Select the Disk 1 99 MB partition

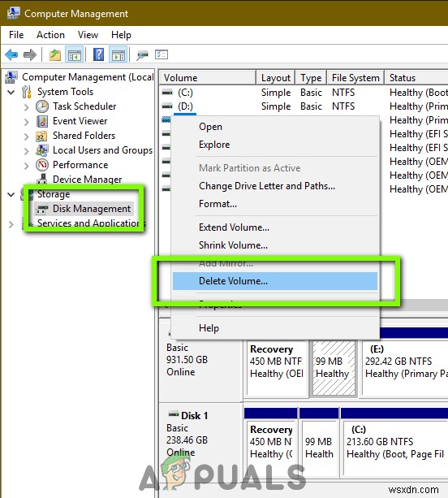pyautogui.click(x=319, y=448)
